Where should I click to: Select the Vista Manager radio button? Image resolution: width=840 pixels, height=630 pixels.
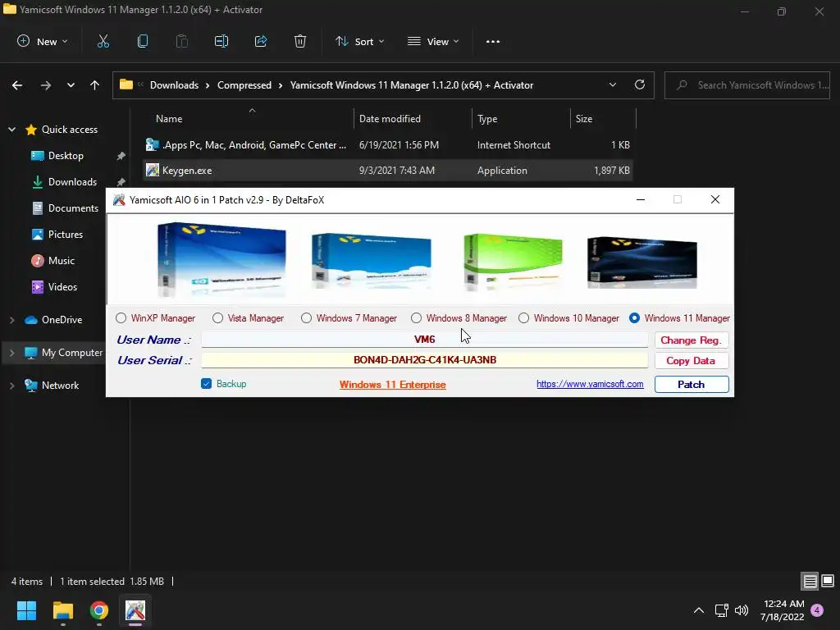pyautogui.click(x=217, y=318)
